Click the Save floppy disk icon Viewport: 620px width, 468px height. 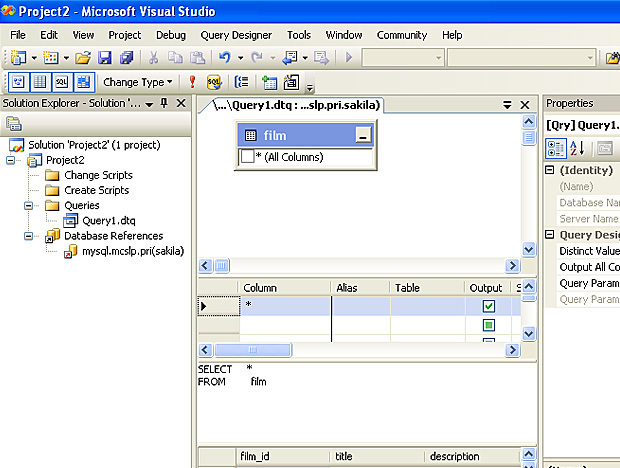(105, 58)
